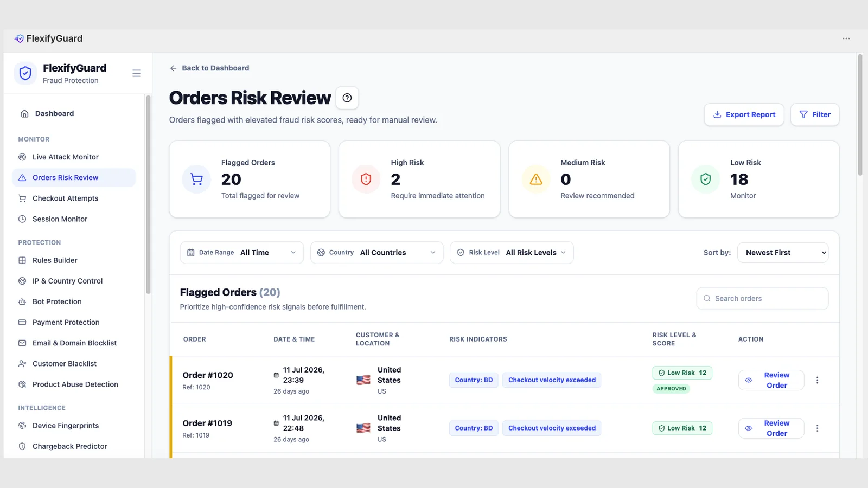Open Checkout Attempts page
Screen dimensions: 868x488
click(x=74, y=198)
